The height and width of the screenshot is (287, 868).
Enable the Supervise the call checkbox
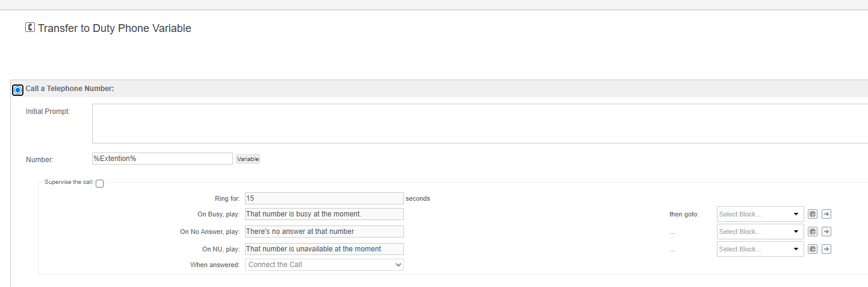pyautogui.click(x=100, y=184)
